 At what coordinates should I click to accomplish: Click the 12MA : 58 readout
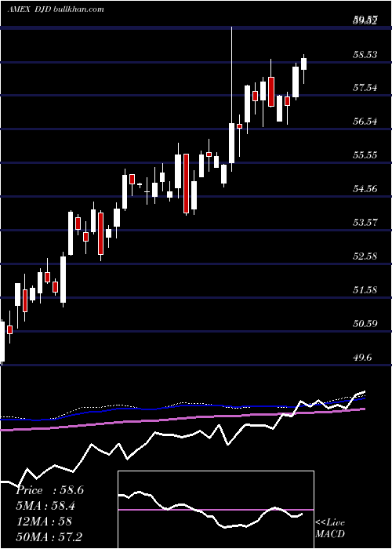pyautogui.click(x=44, y=522)
